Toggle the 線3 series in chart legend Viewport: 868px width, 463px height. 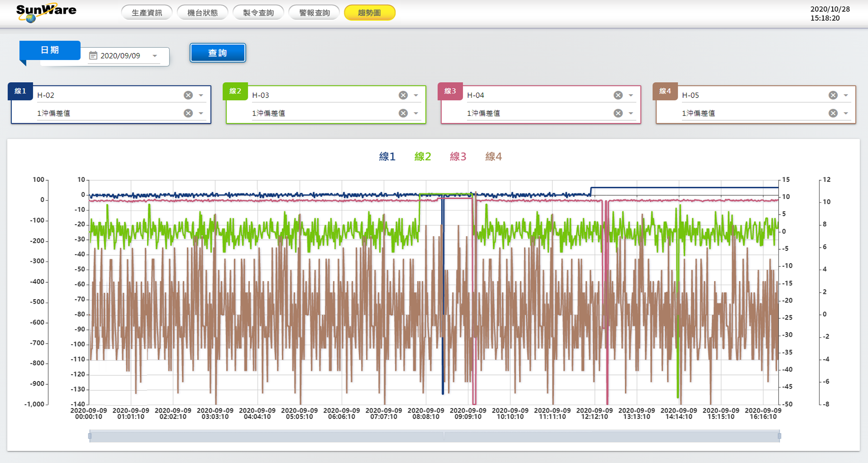tap(458, 157)
